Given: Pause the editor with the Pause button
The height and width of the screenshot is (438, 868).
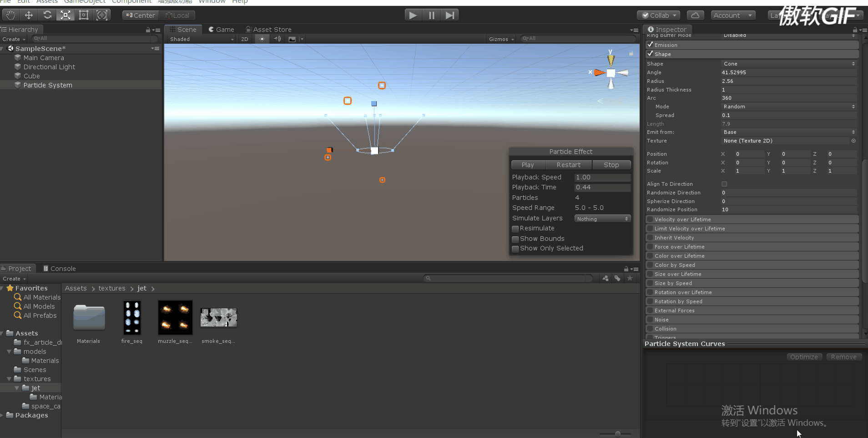Looking at the screenshot, I should (x=431, y=15).
